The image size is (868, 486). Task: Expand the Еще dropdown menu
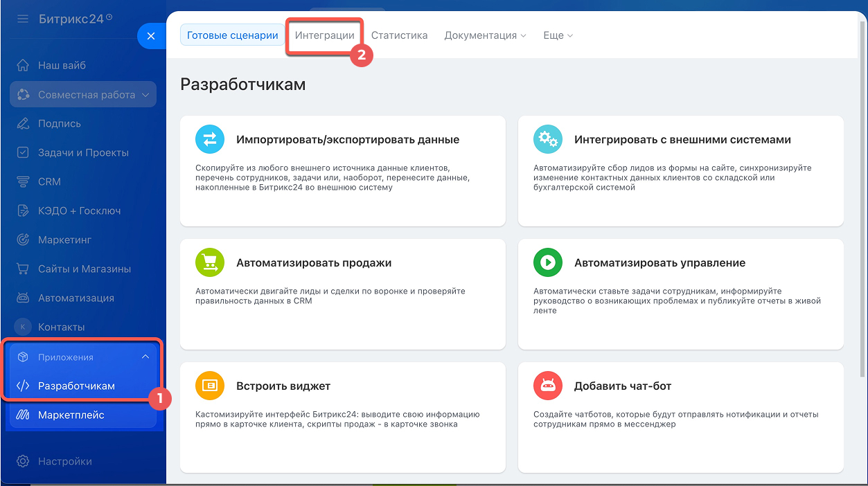click(558, 35)
